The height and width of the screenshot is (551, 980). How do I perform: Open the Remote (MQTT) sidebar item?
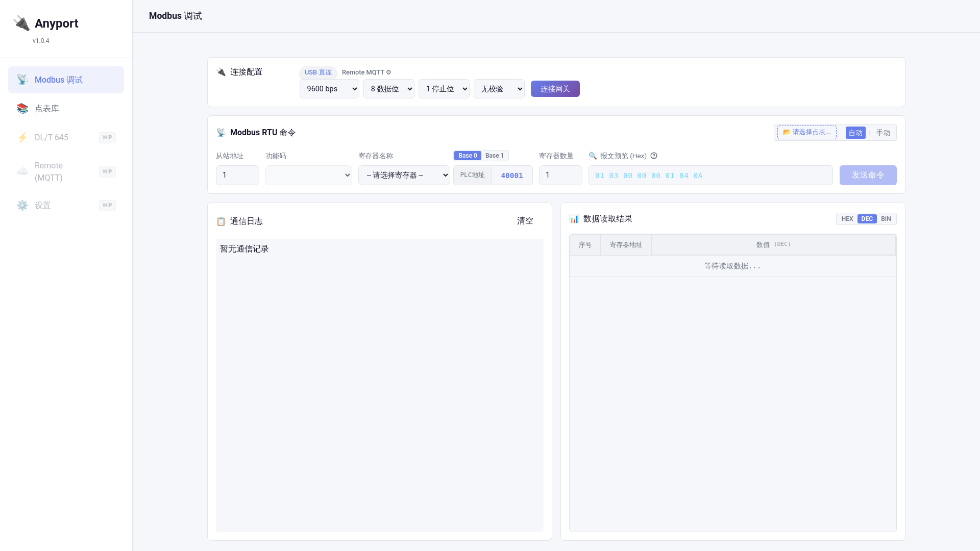coord(66,171)
